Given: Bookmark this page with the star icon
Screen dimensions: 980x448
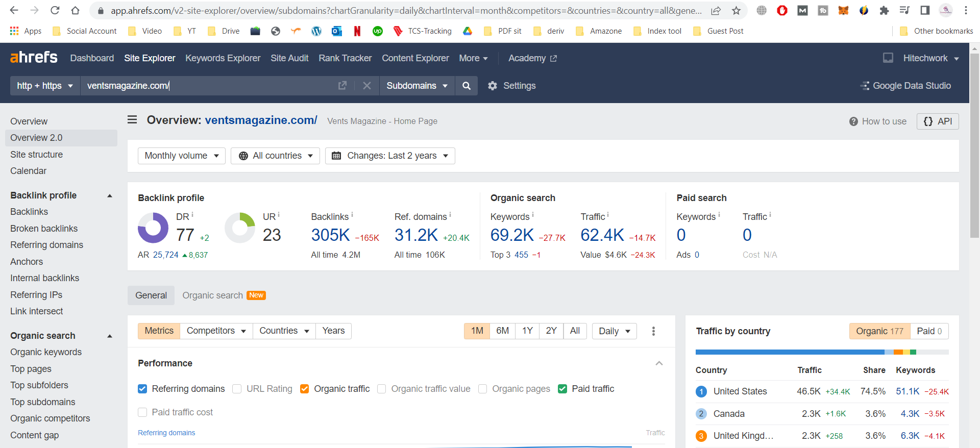Looking at the screenshot, I should point(736,11).
